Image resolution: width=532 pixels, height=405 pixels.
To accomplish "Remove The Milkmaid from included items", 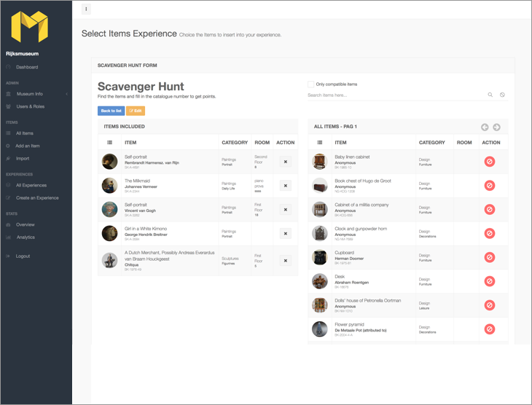I will [286, 186].
